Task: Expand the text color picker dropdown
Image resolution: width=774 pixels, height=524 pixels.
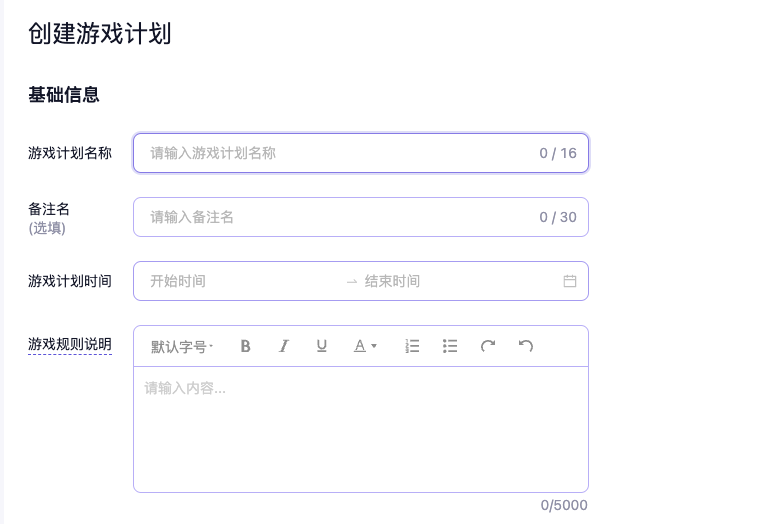Action: pos(365,346)
